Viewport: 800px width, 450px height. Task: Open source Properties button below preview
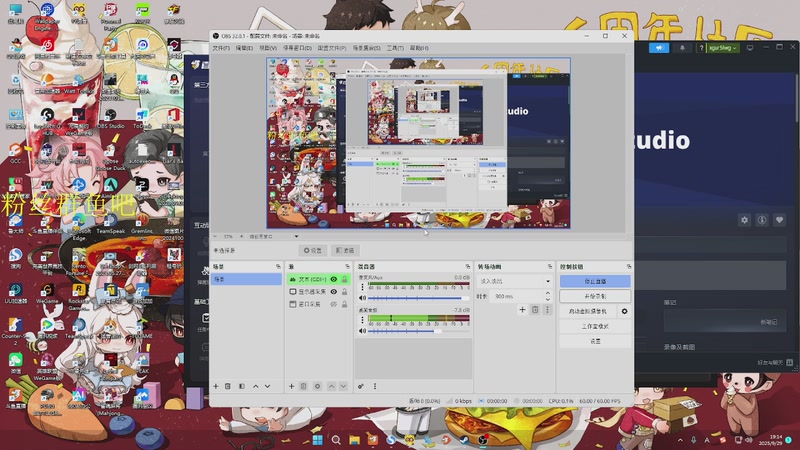click(x=313, y=251)
